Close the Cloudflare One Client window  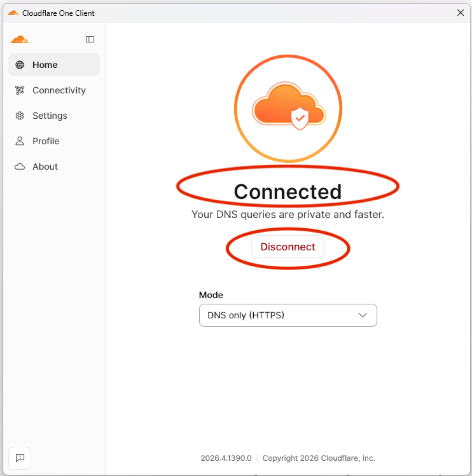pyautogui.click(x=461, y=13)
